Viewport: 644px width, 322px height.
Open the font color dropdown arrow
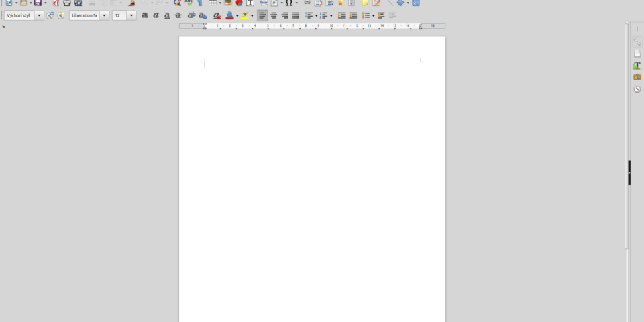[x=237, y=16]
